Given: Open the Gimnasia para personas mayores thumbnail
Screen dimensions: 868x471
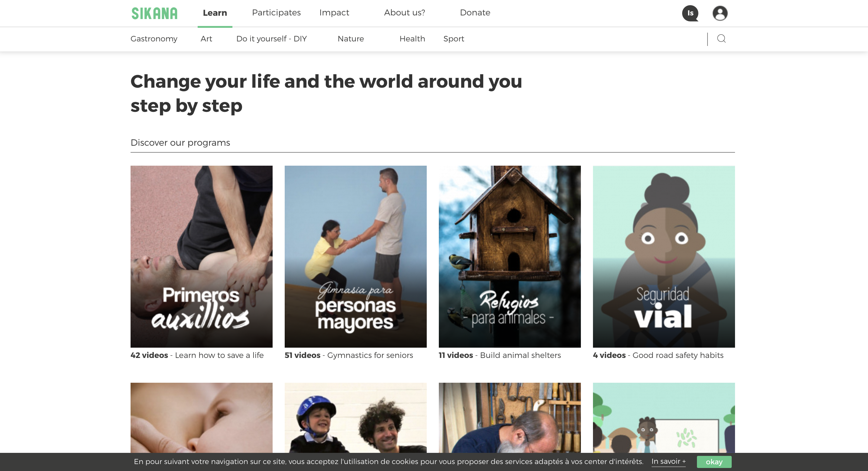Looking at the screenshot, I should click(x=355, y=256).
